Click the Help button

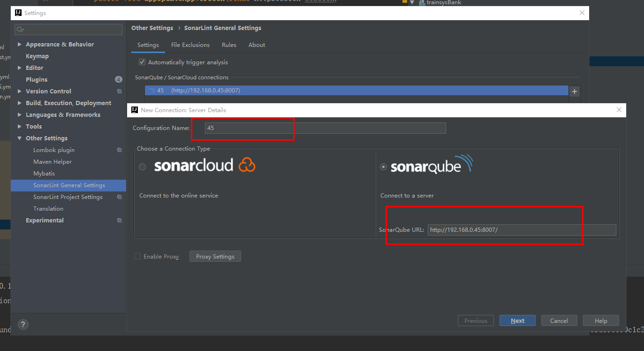[x=601, y=321]
